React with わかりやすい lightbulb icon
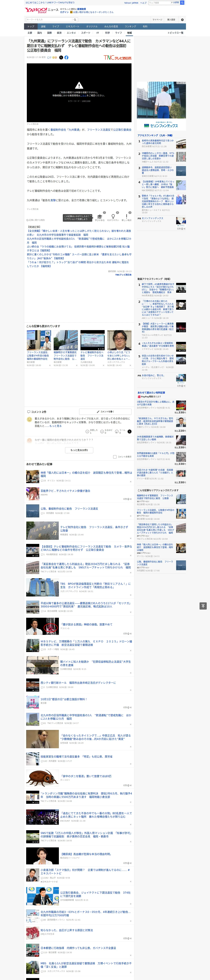The width and height of the screenshot is (210, 980). tap(113, 216)
